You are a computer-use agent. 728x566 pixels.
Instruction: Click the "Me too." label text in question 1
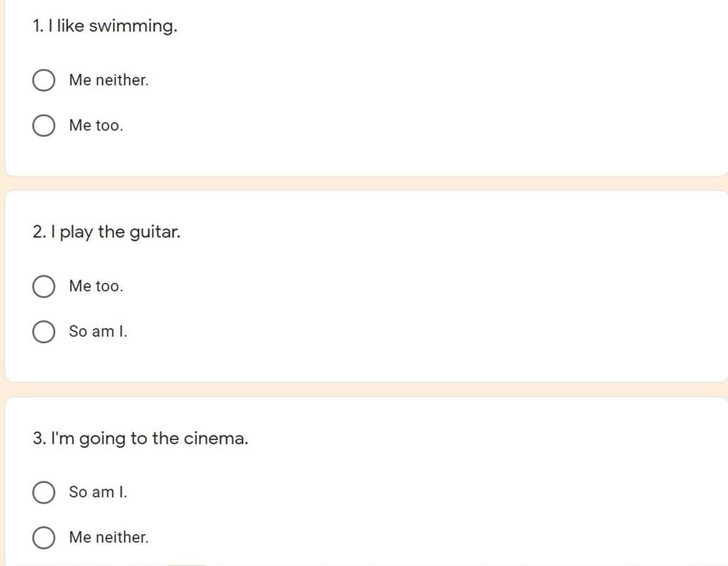click(96, 125)
